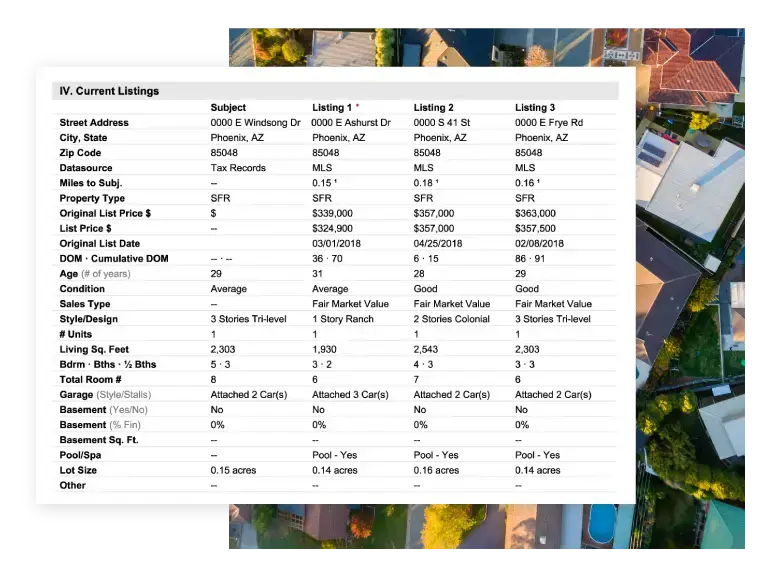Click the Subject age value '29'

pos(216,274)
